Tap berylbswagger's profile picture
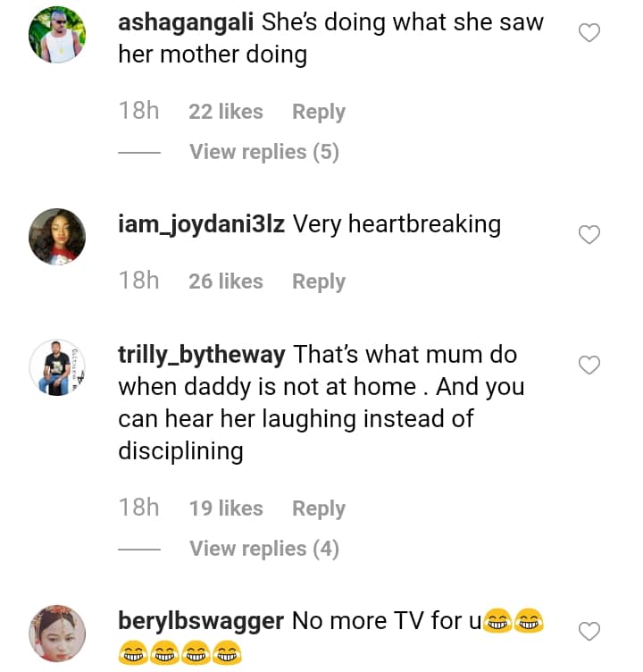Image resolution: width=643 pixels, height=672 pixels. 57,633
